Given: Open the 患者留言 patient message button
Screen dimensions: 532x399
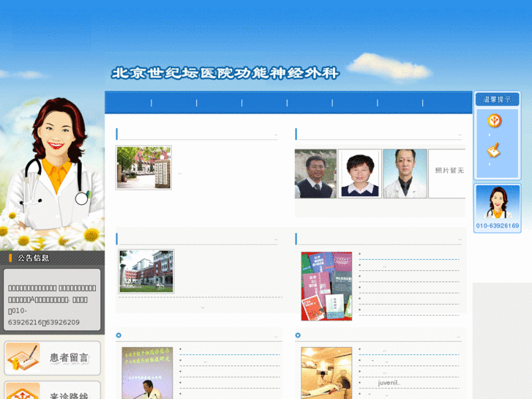Looking at the screenshot, I should pyautogui.click(x=53, y=358).
